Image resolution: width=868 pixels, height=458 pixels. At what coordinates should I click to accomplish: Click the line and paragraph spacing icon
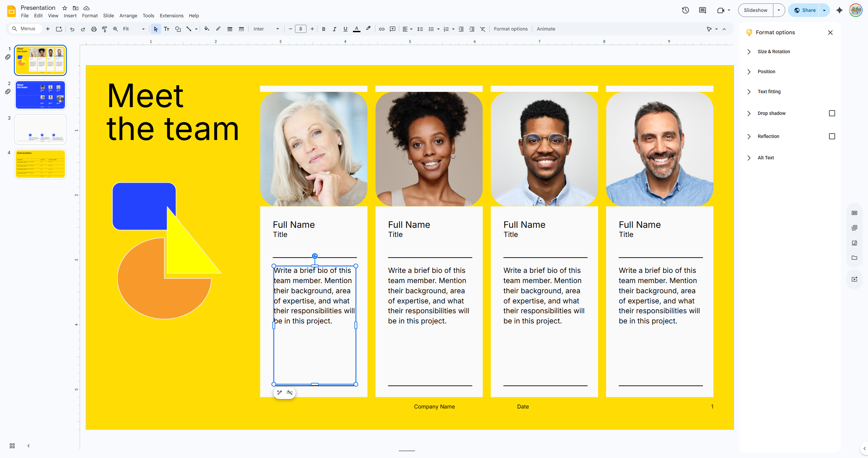point(420,29)
